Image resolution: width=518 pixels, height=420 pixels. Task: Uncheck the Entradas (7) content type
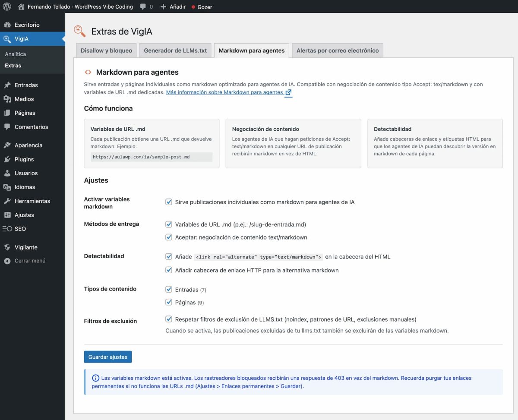[168, 289]
